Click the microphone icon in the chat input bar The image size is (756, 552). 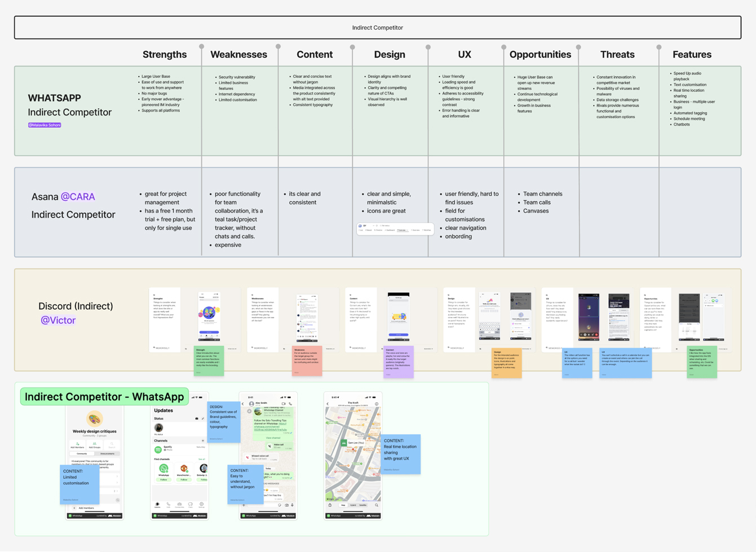[x=292, y=505]
